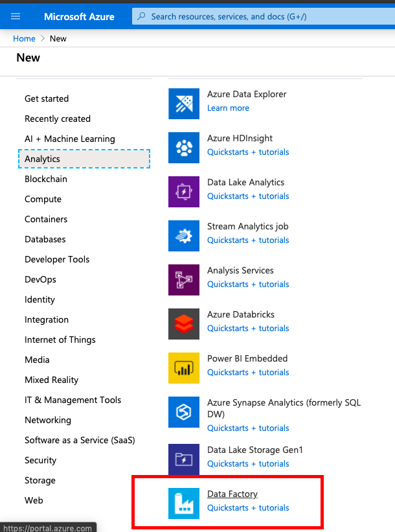Click the search magnifier in the top bar
The width and height of the screenshot is (395, 532).
click(141, 16)
